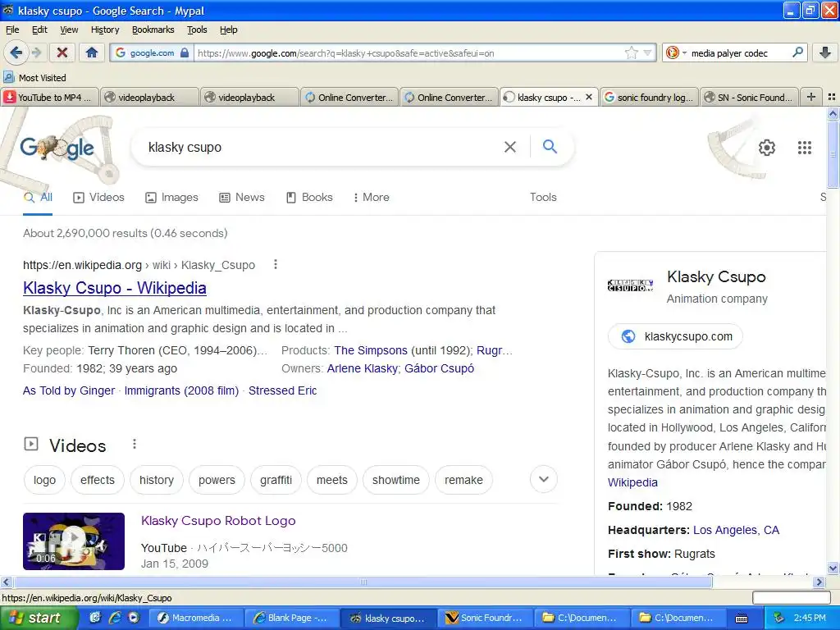Open Google settings gear icon
This screenshot has height=630, width=840.
click(x=767, y=148)
